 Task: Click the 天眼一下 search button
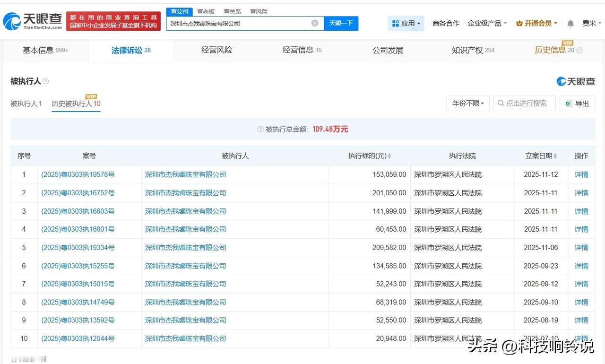point(341,23)
